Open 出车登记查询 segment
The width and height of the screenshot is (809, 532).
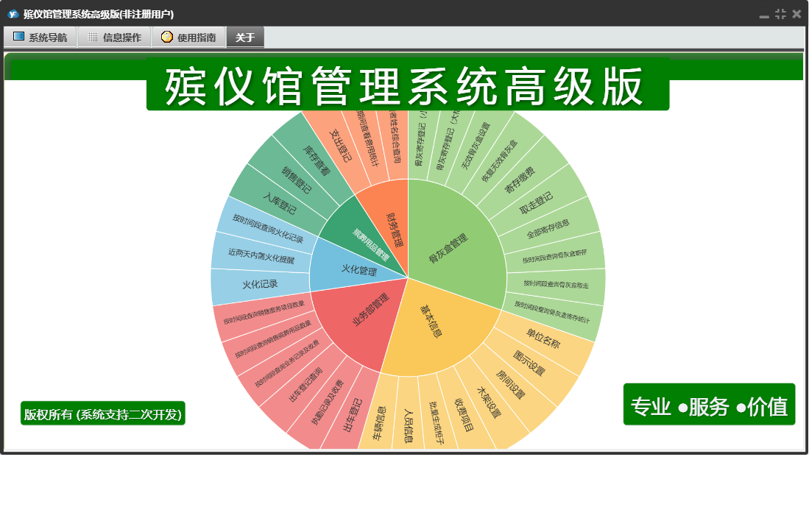(x=305, y=385)
